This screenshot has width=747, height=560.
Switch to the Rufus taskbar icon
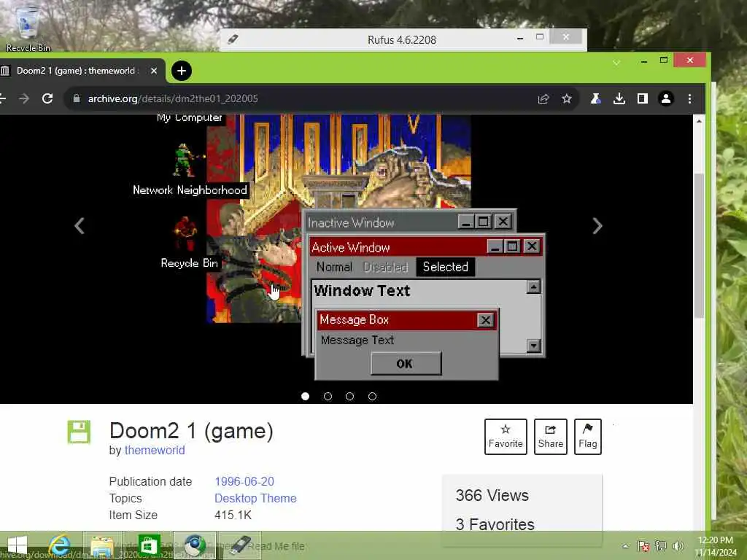point(239,545)
